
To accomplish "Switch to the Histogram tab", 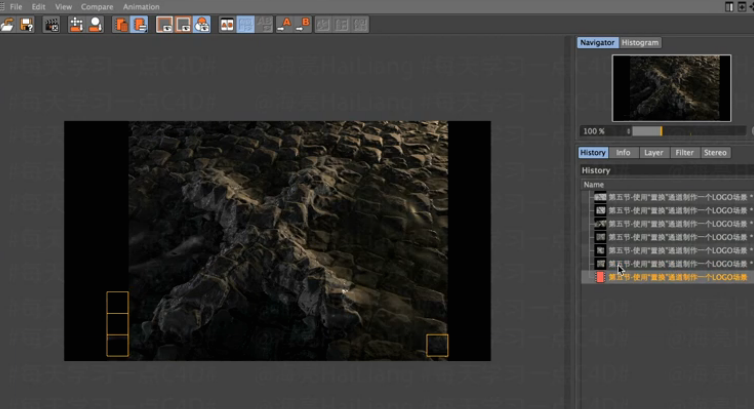I will point(640,43).
